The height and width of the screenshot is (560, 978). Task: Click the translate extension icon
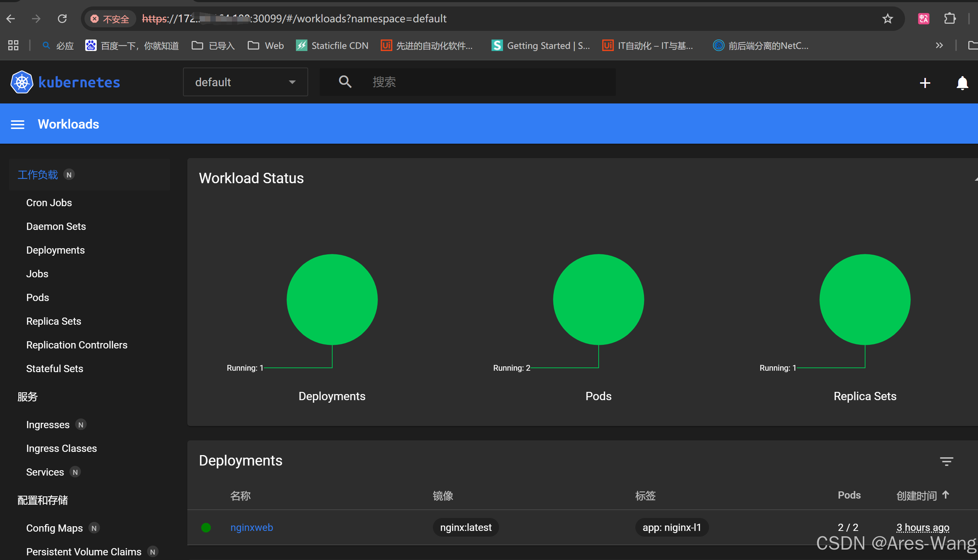pyautogui.click(x=923, y=18)
